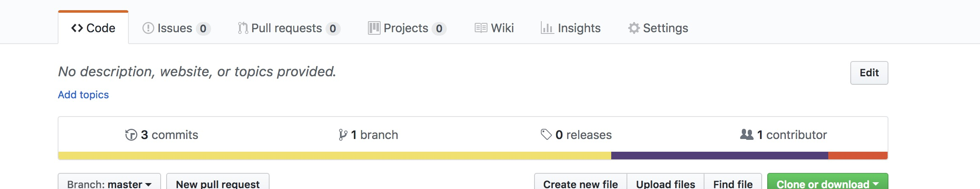Click the Settings gear icon

click(634, 28)
